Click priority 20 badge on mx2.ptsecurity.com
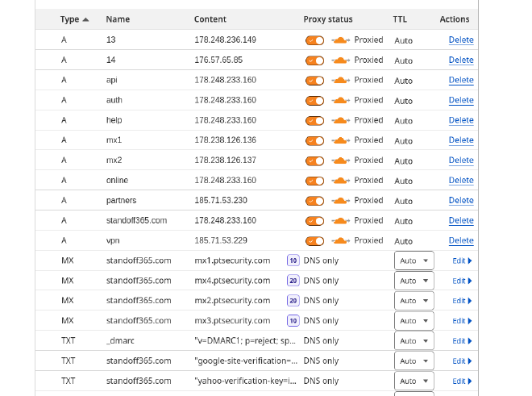The height and width of the screenshot is (396, 532). 293,301
